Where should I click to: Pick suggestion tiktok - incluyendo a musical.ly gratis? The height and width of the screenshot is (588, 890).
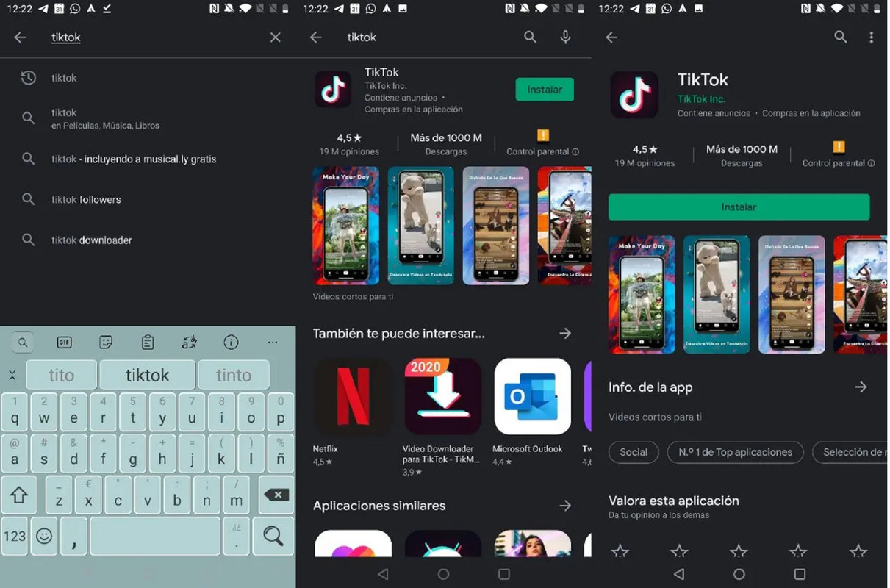point(148,159)
